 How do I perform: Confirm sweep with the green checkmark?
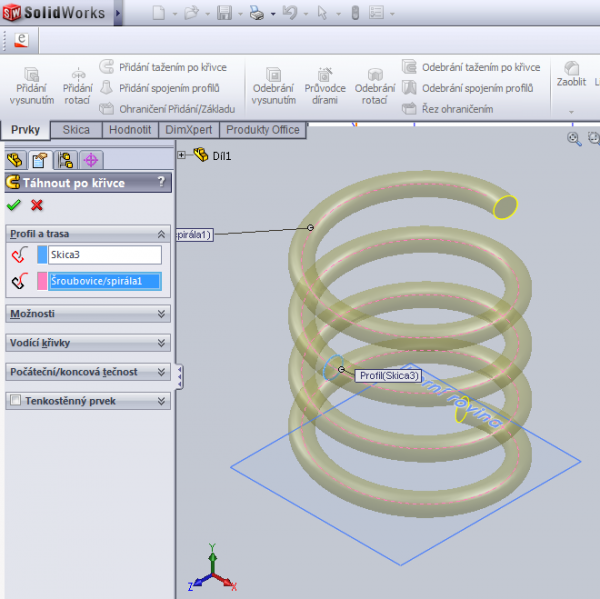coord(14,205)
